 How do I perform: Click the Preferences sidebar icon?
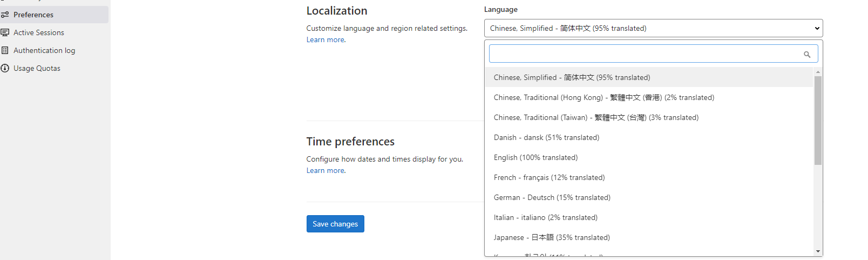5,15
